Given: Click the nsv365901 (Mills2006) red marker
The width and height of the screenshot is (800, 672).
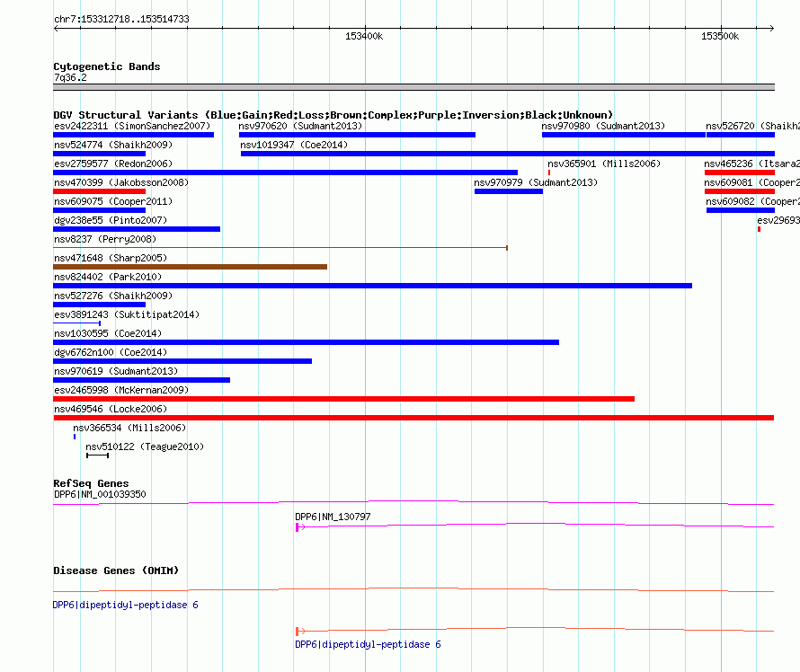Looking at the screenshot, I should pyautogui.click(x=549, y=172).
